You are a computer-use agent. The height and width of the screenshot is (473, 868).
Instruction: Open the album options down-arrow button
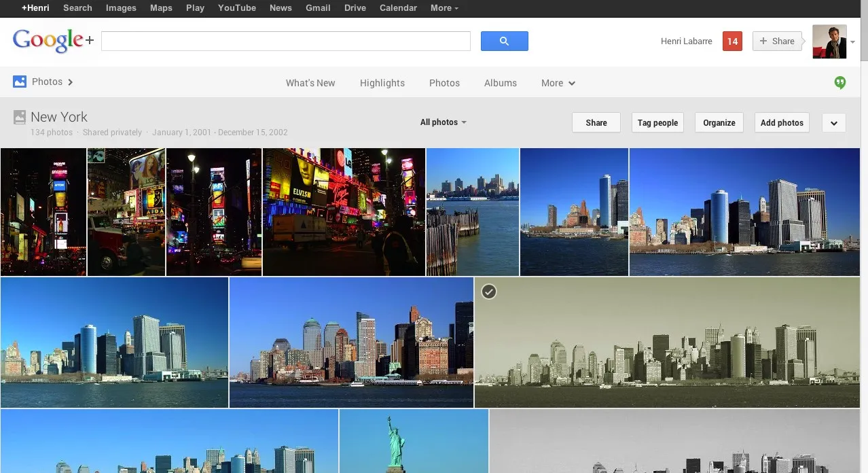pyautogui.click(x=833, y=122)
